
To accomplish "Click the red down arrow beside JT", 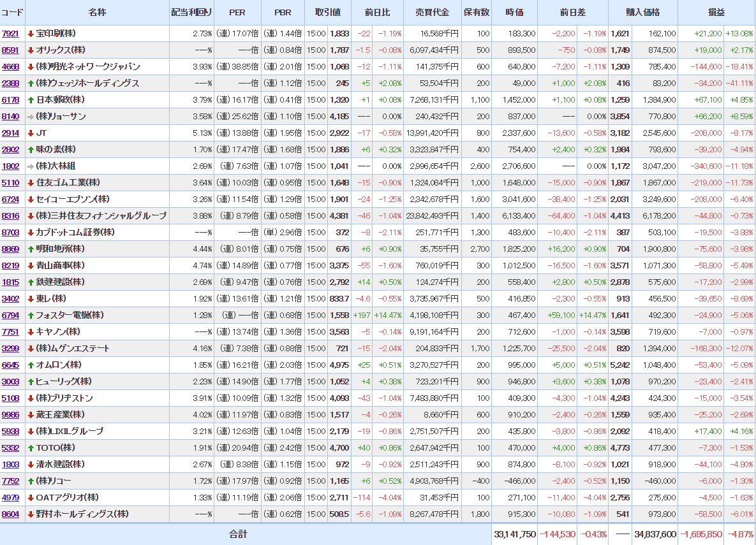I will tap(30, 133).
